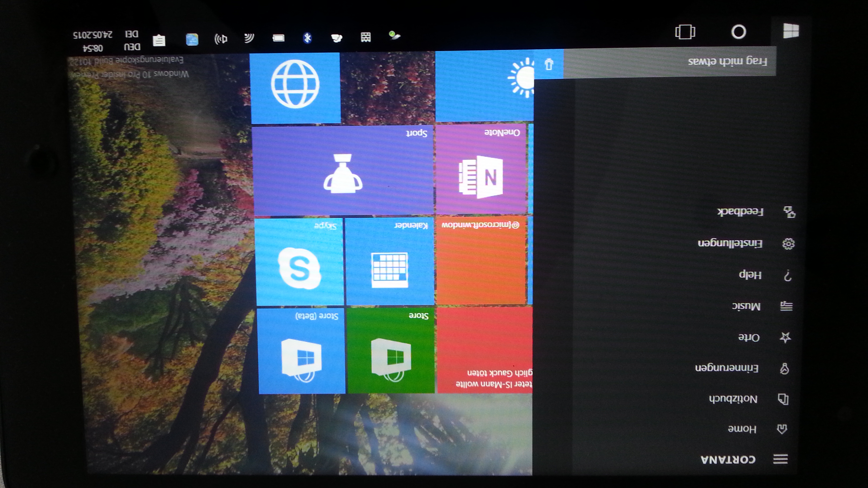
Task: Click the volume speaker tray icon
Action: click(x=221, y=39)
